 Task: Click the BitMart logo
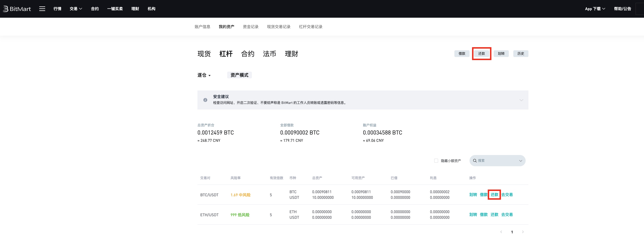17,9
